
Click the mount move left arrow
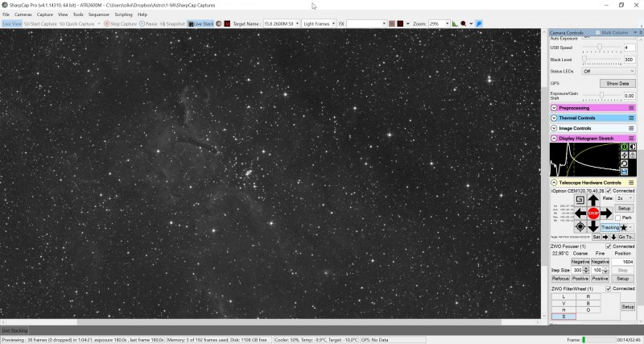580,213
